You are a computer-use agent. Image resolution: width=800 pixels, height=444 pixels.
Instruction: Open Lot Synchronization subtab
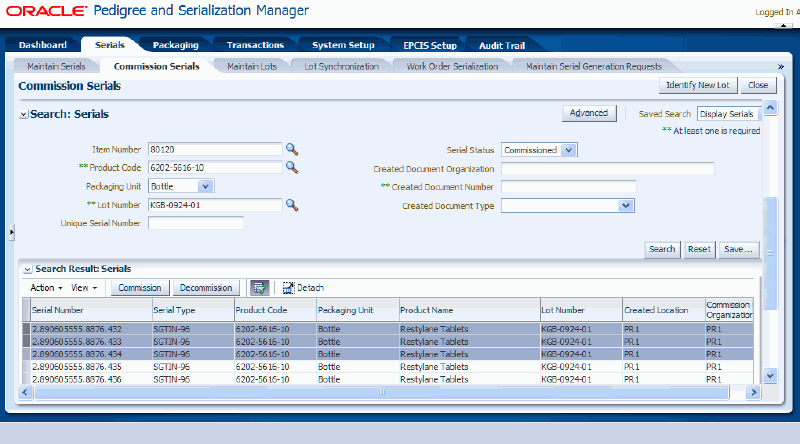tap(342, 66)
